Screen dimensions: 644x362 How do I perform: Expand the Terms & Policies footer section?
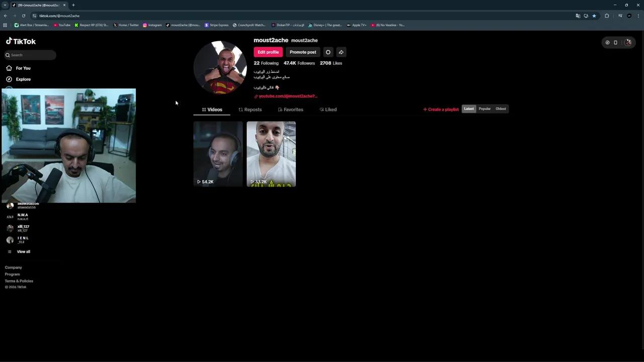click(19, 281)
